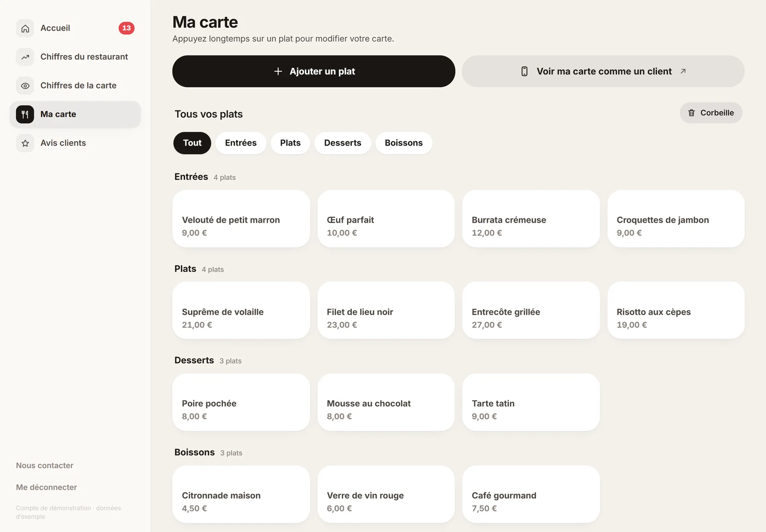
Task: Click the red 13 notification badge
Action: (126, 28)
